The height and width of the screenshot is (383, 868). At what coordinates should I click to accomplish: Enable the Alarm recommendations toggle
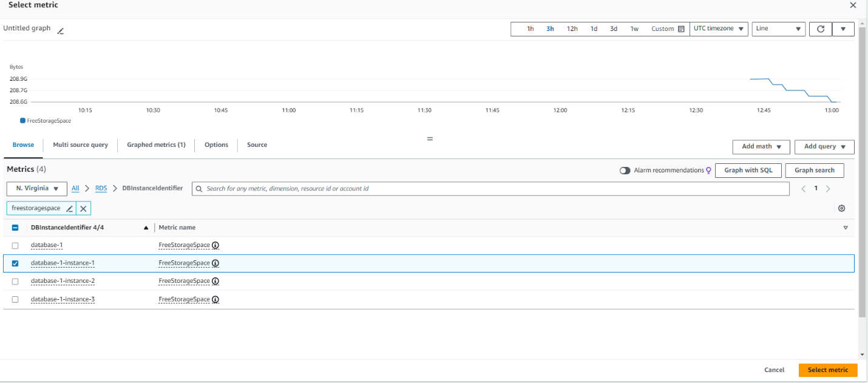click(625, 170)
